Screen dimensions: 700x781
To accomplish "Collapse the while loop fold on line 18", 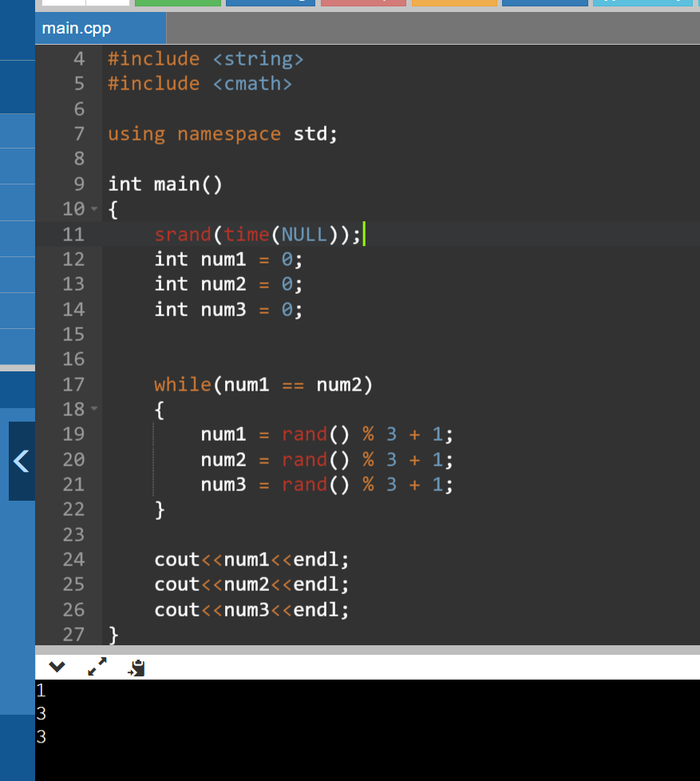I will pyautogui.click(x=94, y=409).
